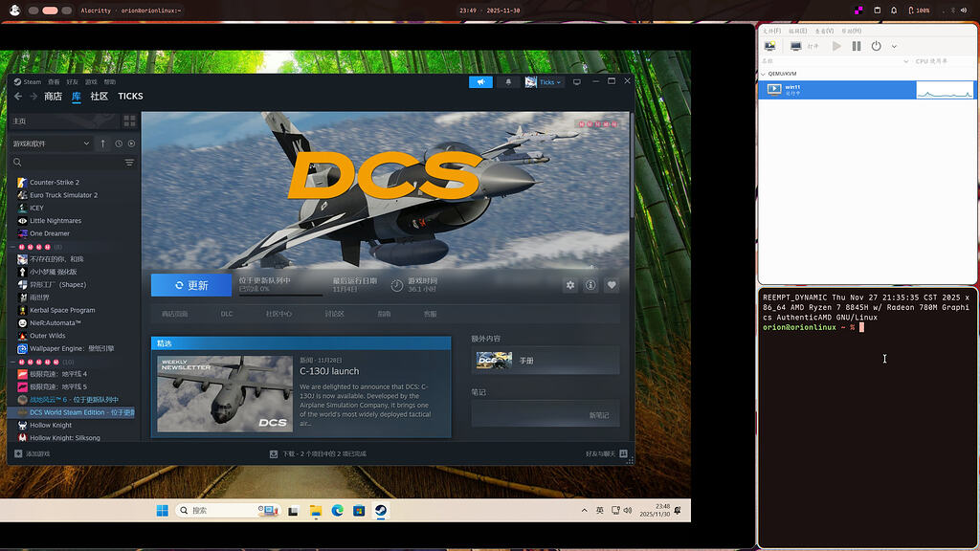
Task: Click the 新笔记 new note button
Action: pos(599,415)
